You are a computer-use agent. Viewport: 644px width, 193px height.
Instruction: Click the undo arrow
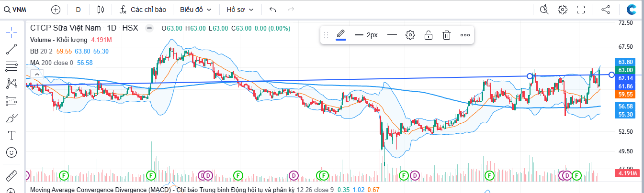pyautogui.click(x=273, y=9)
